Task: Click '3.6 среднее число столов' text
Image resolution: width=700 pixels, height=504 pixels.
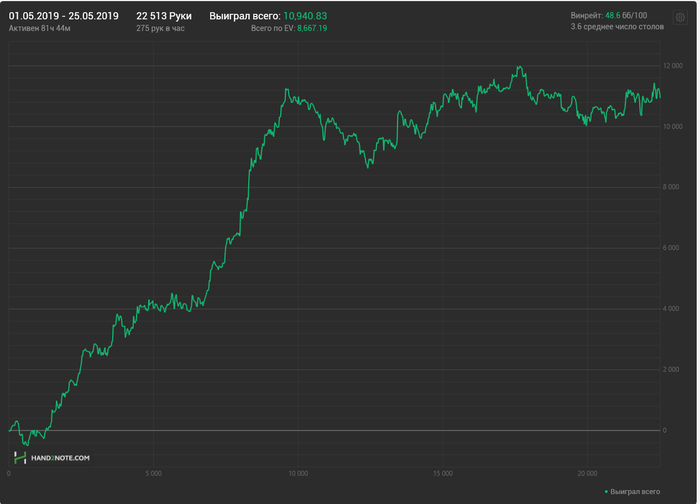Action: coord(617,27)
